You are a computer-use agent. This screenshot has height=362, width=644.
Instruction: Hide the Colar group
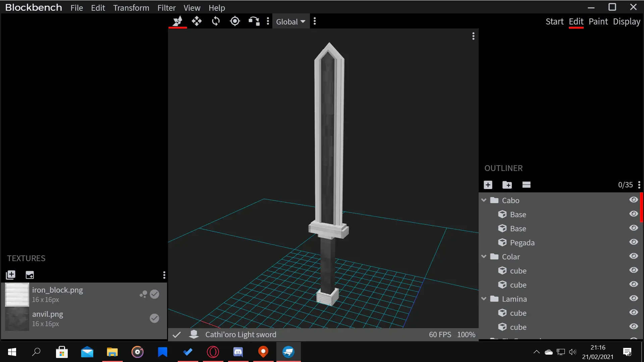pos(633,256)
